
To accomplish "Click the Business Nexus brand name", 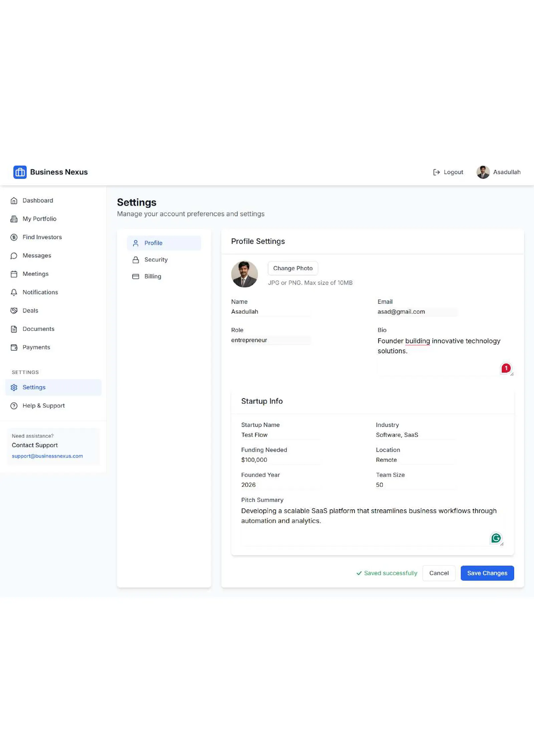I will click(x=59, y=172).
